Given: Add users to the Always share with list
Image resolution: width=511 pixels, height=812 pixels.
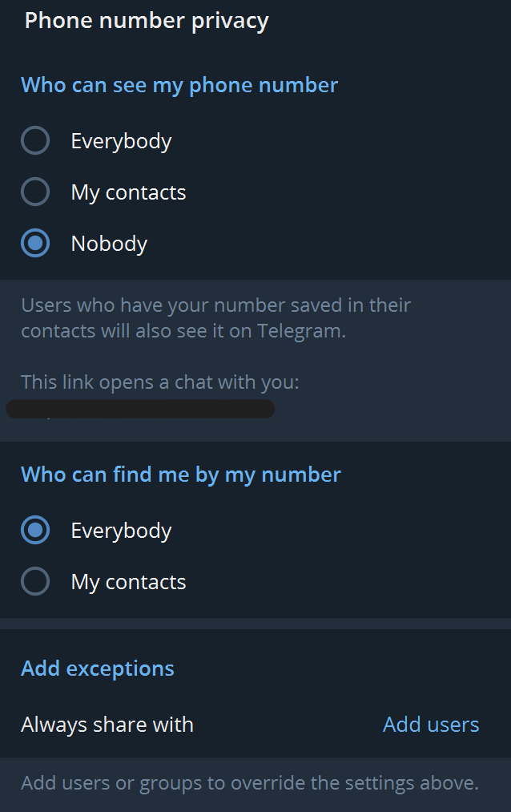Looking at the screenshot, I should tap(430, 725).
